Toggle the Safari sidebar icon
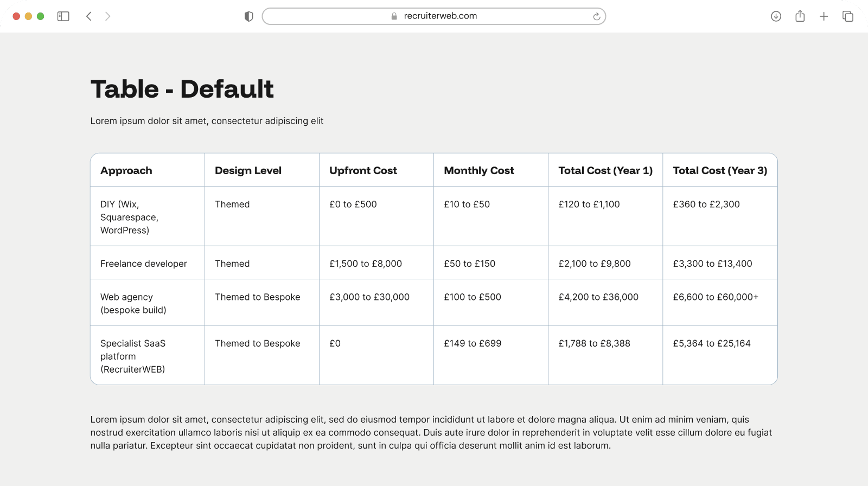This screenshot has width=868, height=486. click(x=63, y=16)
